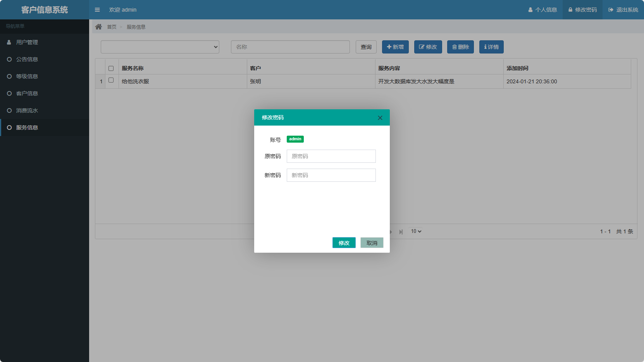Click the home icon in the breadcrumb
The height and width of the screenshot is (362, 644).
point(99,26)
